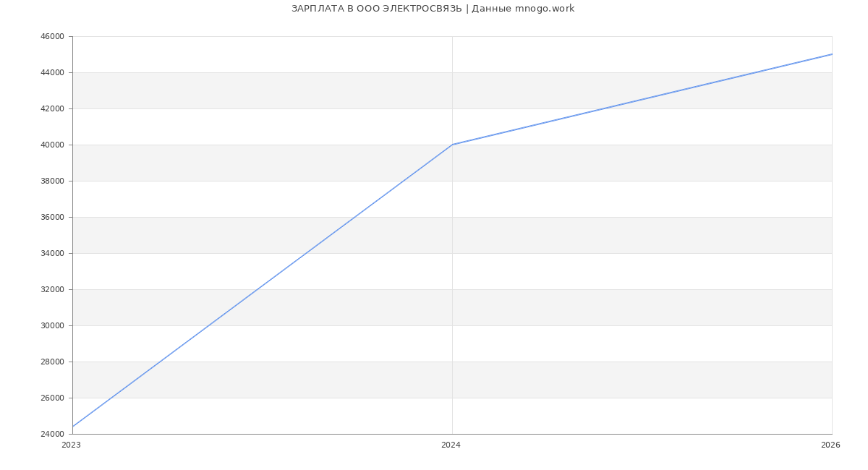868x470 pixels.
Task: Select the 26000 y-axis label
Action: 52,398
